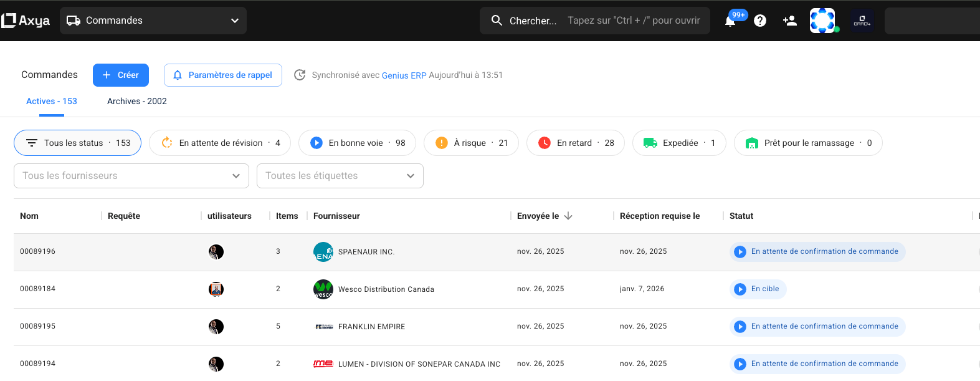The image size is (980, 381).
Task: Open the Commandes module dropdown
Action: (153, 21)
